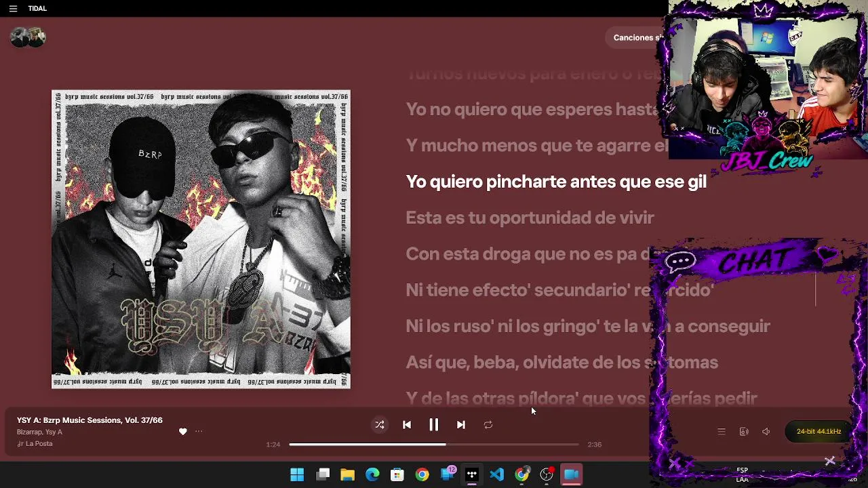Click the artist avatar thumbnails at top-left
The height and width of the screenshot is (488, 868).
coord(28,37)
